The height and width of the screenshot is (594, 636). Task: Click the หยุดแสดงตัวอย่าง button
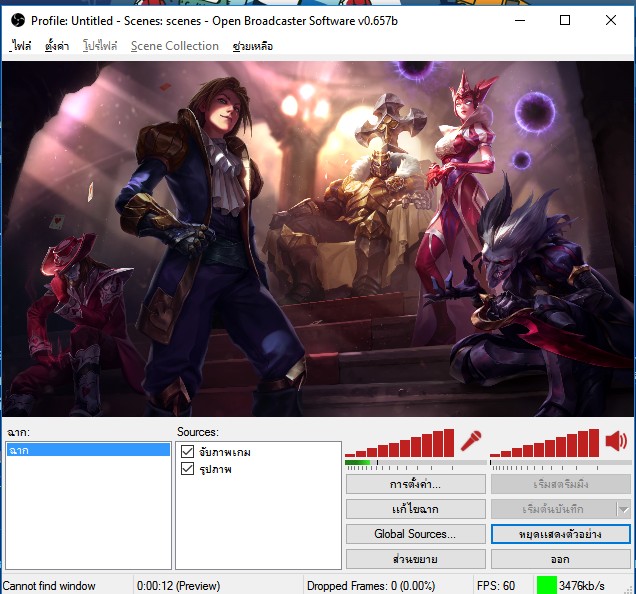[560, 534]
